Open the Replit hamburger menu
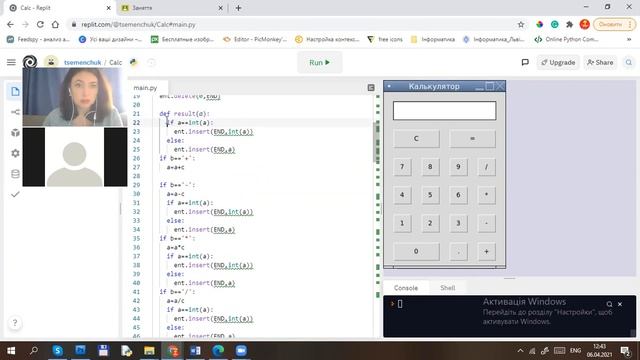 click(11, 62)
